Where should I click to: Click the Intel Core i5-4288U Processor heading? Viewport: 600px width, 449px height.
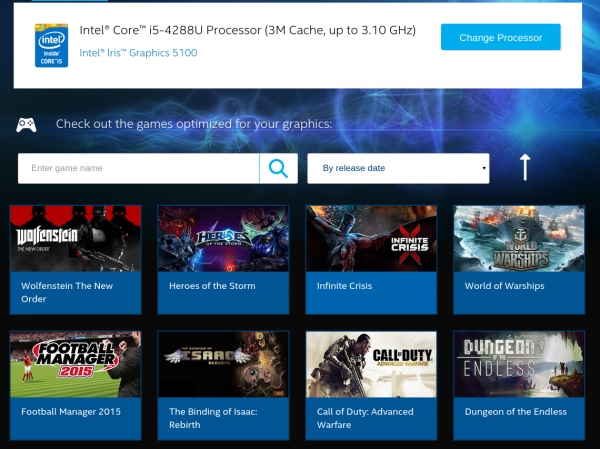[x=248, y=30]
